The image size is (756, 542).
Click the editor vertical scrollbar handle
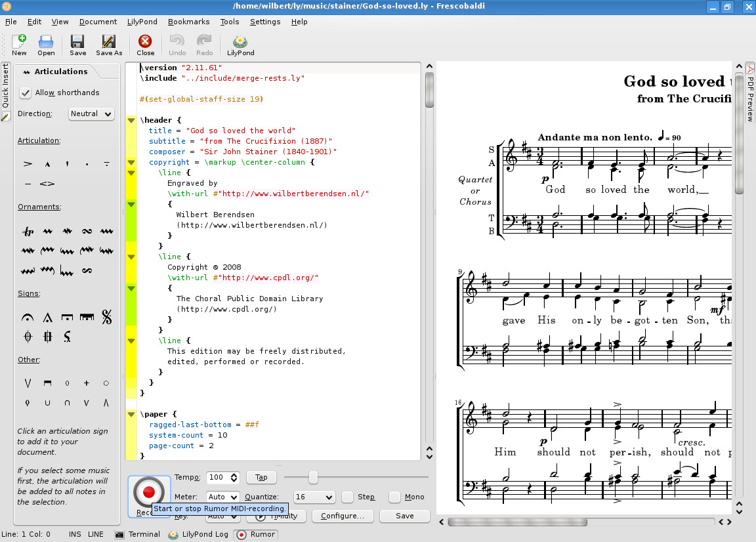click(x=429, y=90)
